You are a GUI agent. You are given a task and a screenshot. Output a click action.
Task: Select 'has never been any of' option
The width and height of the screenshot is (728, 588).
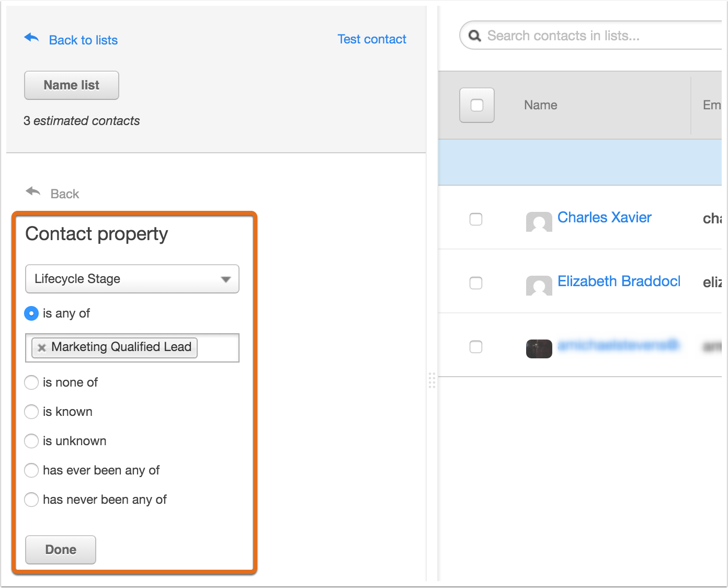point(31,500)
